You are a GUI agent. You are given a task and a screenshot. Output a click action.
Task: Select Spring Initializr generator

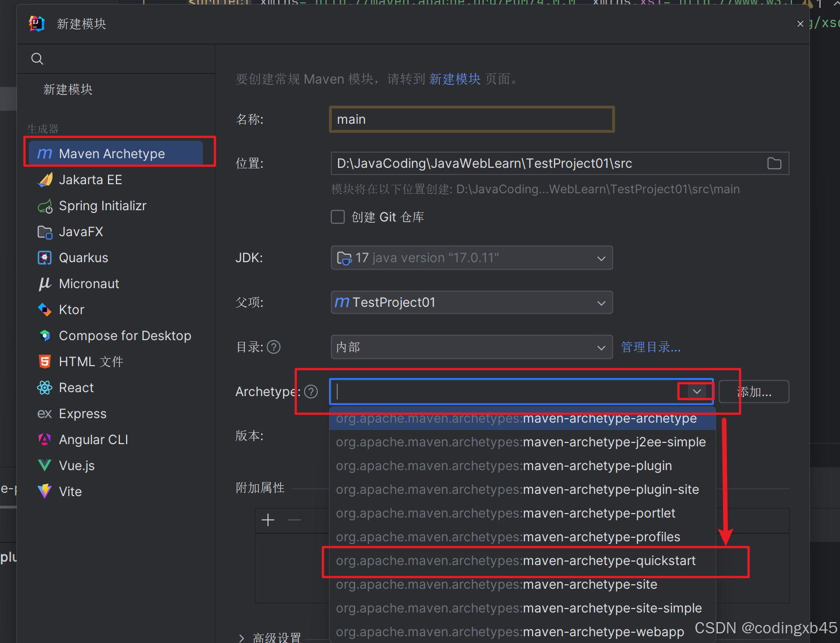tap(116, 206)
